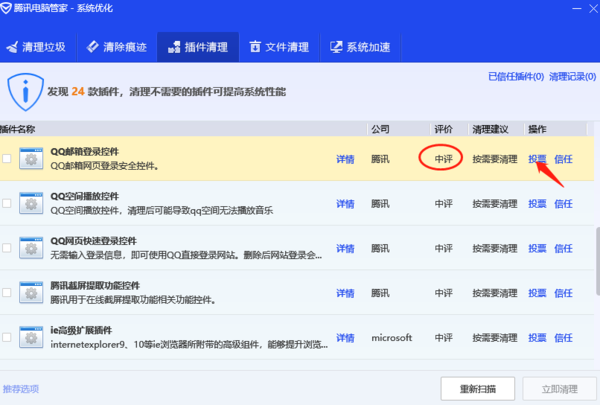Click the 重新扫描 button

pyautogui.click(x=477, y=387)
